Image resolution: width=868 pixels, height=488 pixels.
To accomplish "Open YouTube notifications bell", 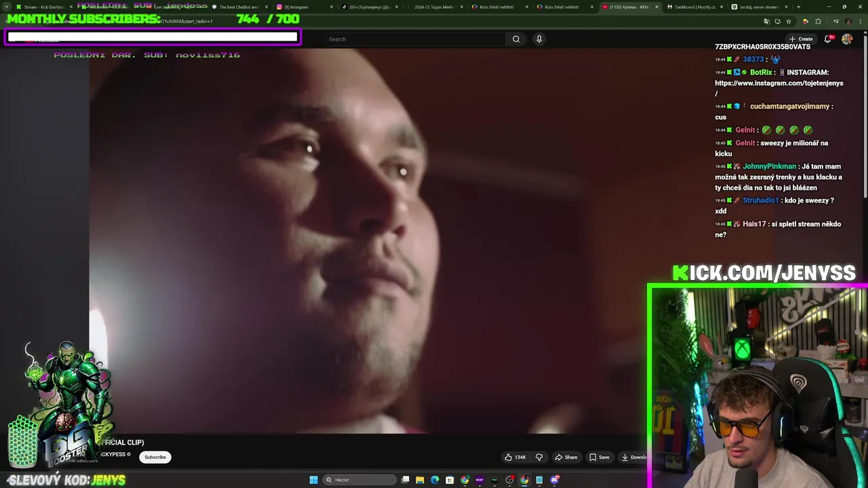I will coord(828,39).
